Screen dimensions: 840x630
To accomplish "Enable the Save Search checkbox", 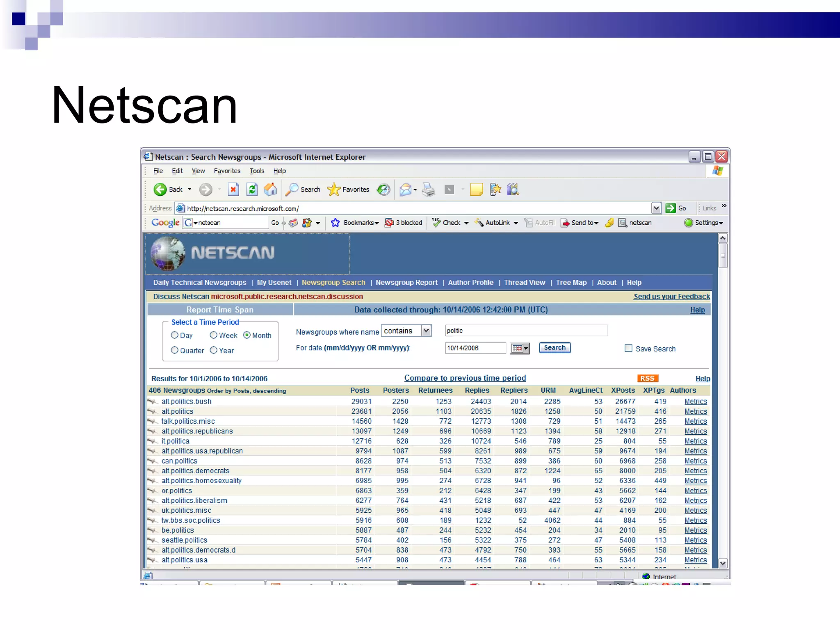I will (628, 348).
